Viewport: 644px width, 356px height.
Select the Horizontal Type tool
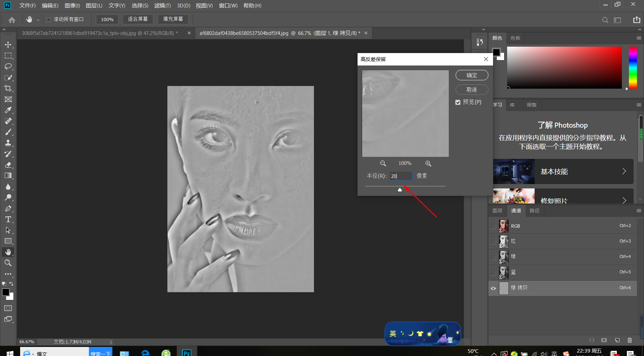coord(8,219)
